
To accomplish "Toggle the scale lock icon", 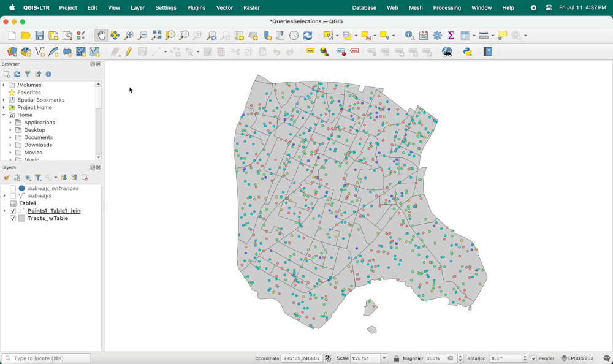I will [397, 358].
